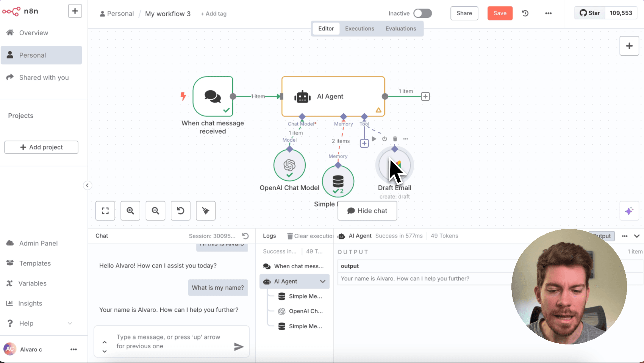Screen dimensions: 644x363
Task: Collapse the left sidebar arrow
Action: (87, 185)
